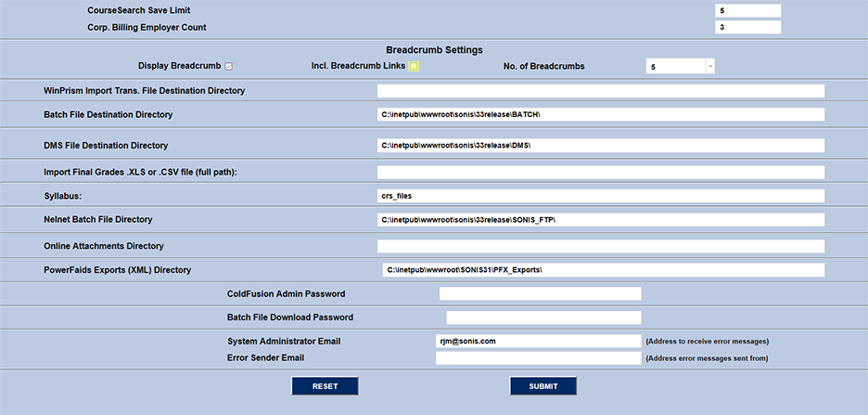868x415 pixels.
Task: Focus the Batch File Download Password field
Action: [543, 318]
